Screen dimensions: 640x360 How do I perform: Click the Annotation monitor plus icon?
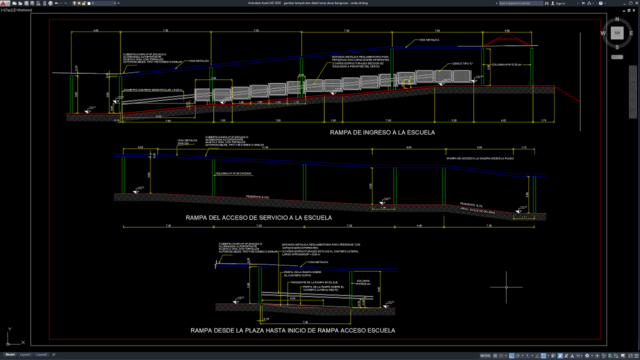597,356
